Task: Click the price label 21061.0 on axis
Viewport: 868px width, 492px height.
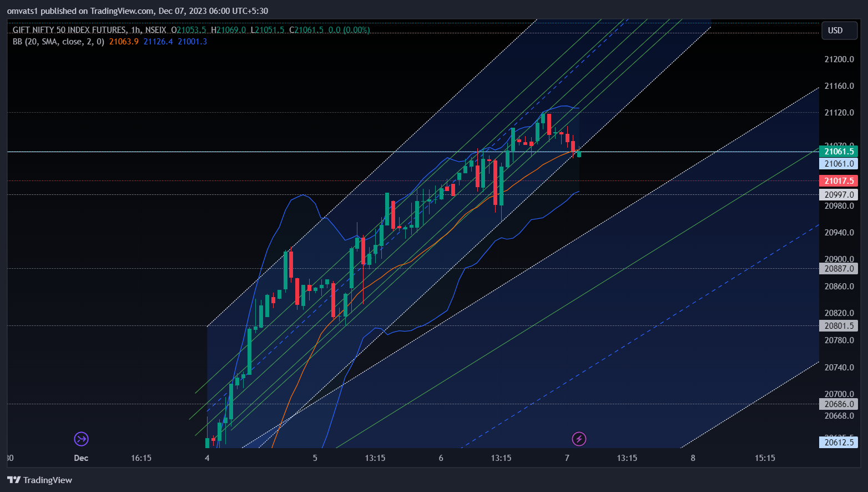Action: (x=839, y=164)
